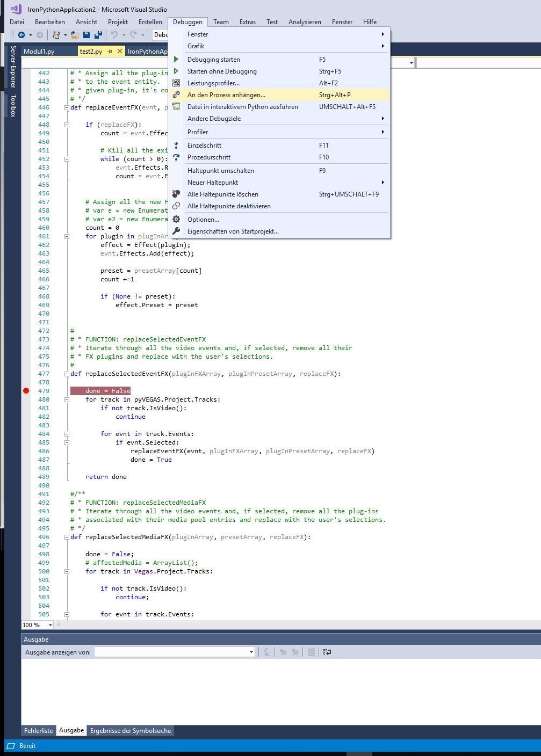Click the save file disk icon
Viewport: 541px width, 756px height.
86,35
